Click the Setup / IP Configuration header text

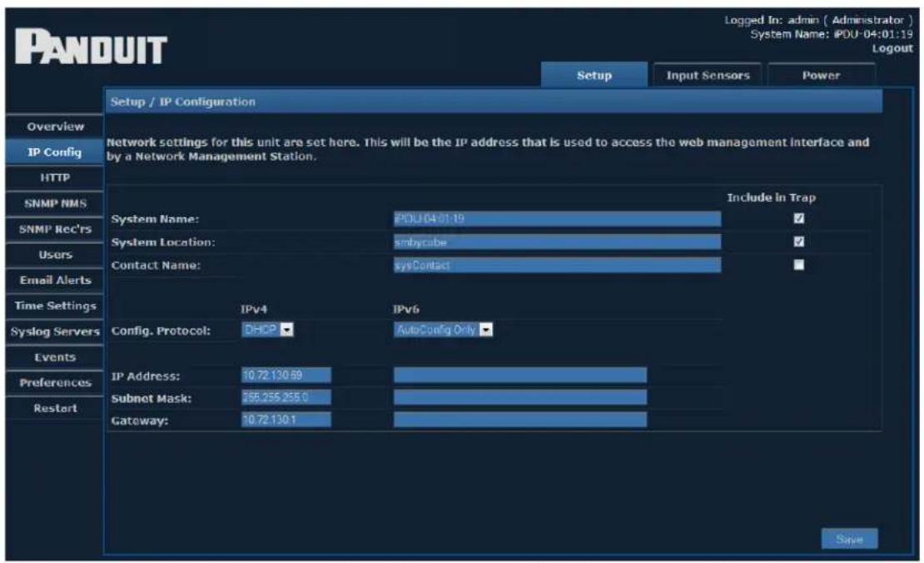[x=182, y=102]
